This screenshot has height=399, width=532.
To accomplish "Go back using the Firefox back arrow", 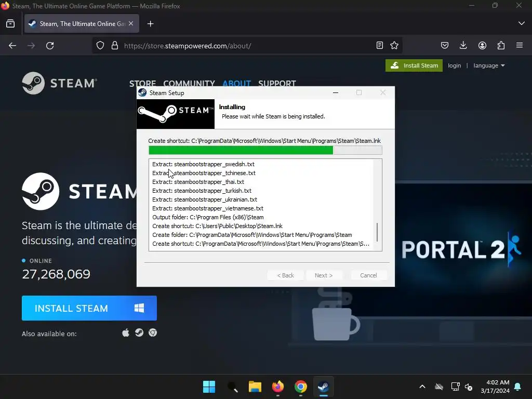I will pyautogui.click(x=12, y=46).
